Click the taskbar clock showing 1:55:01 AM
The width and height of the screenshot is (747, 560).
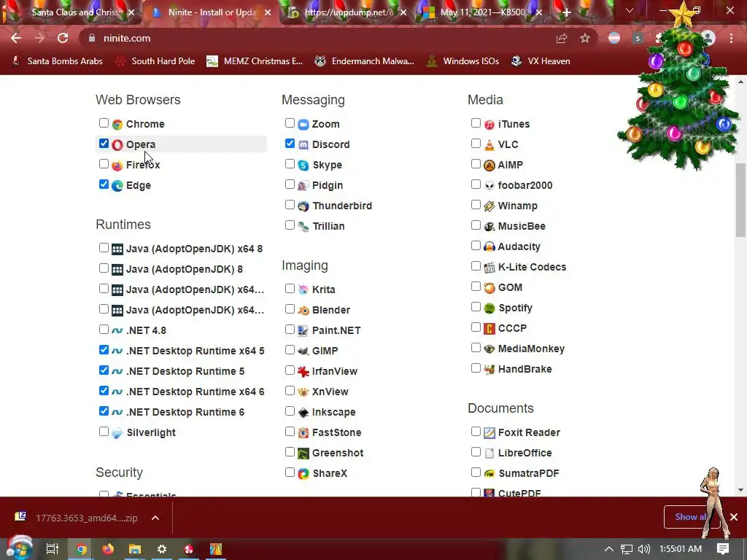[681, 549]
